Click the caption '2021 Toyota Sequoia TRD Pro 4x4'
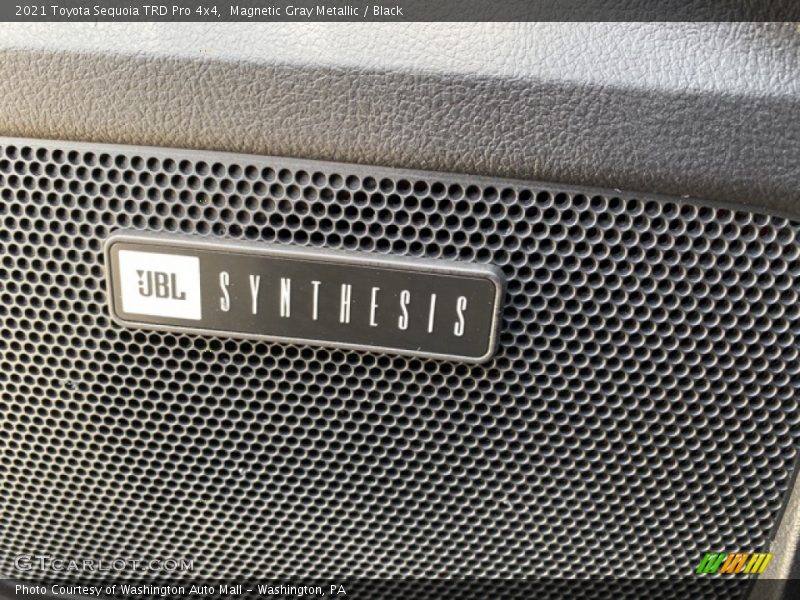This screenshot has width=800, height=600. pos(118,11)
